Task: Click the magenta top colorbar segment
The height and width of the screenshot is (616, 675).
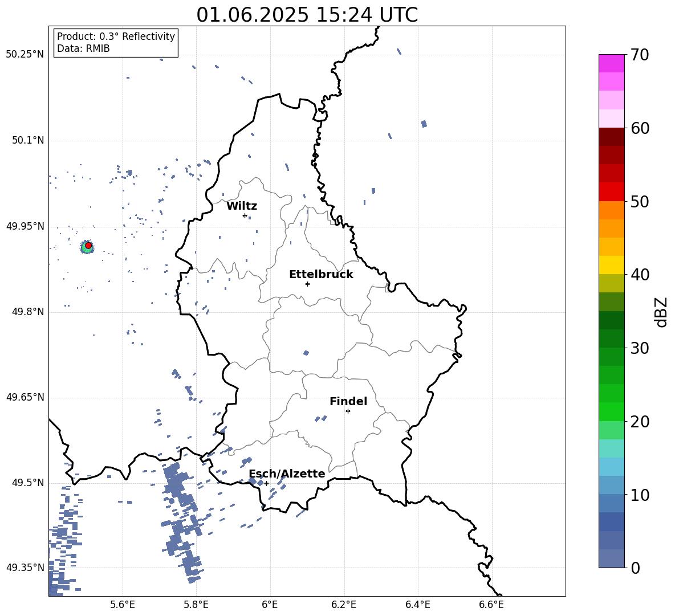Action: [611, 63]
